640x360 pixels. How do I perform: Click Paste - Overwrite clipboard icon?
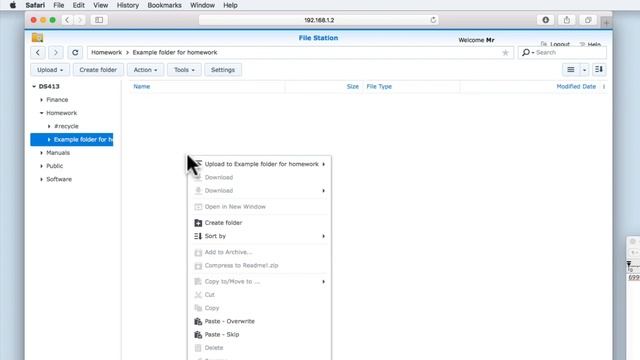coord(198,321)
